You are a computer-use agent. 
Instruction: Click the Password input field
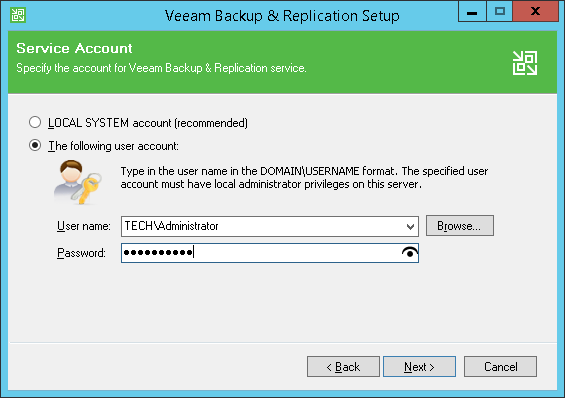click(270, 253)
